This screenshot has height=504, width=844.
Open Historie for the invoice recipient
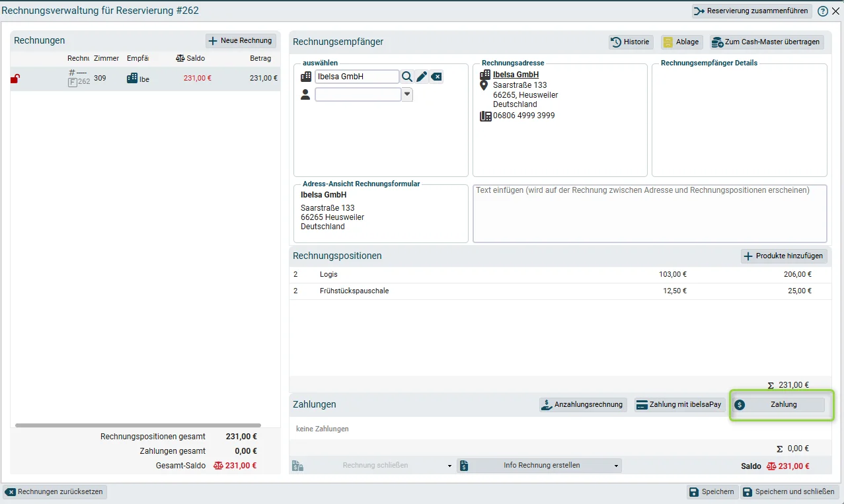coord(631,42)
